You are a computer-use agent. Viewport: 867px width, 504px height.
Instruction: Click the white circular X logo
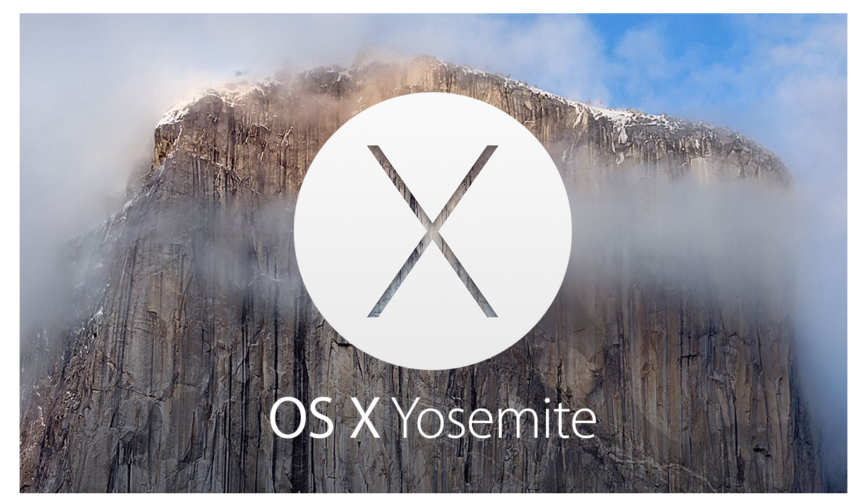433,231
